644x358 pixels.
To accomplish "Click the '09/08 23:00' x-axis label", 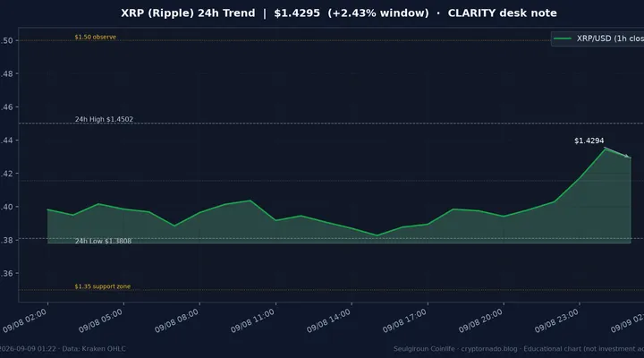I will [556, 320].
